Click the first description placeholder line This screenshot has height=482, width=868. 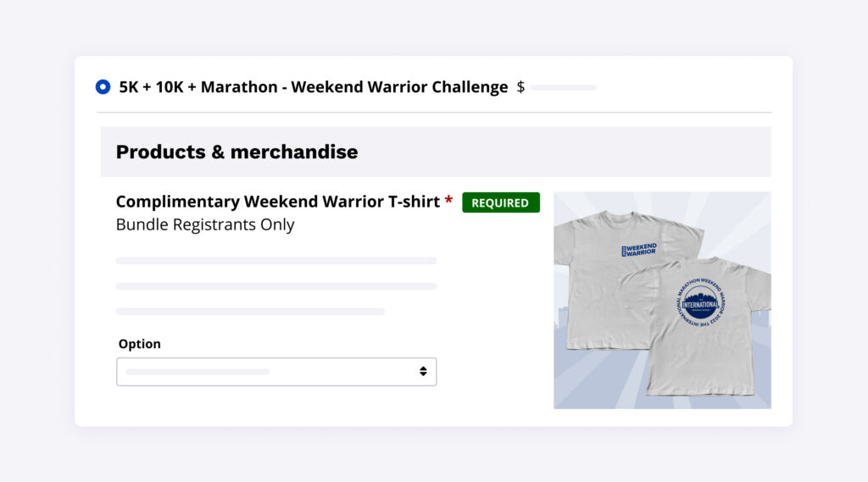[276, 261]
